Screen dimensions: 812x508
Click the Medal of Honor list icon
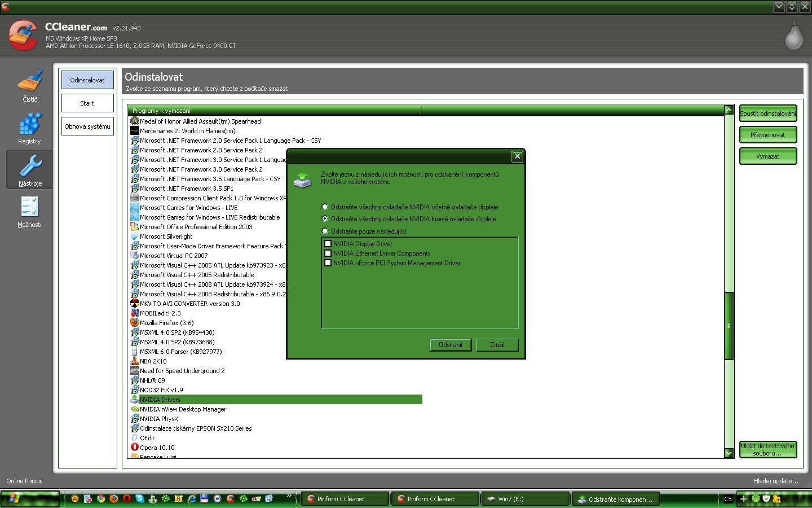(x=134, y=121)
